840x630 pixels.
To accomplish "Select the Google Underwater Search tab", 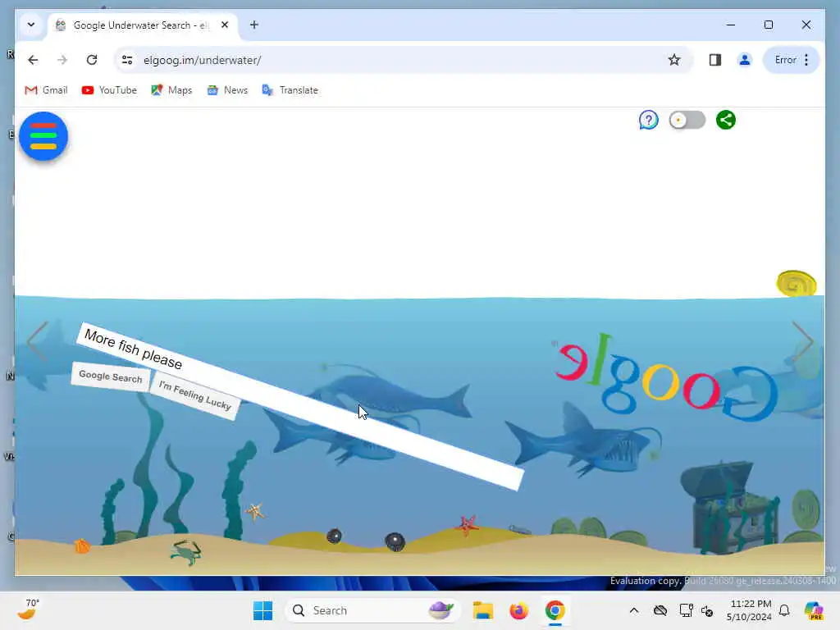I will (144, 25).
